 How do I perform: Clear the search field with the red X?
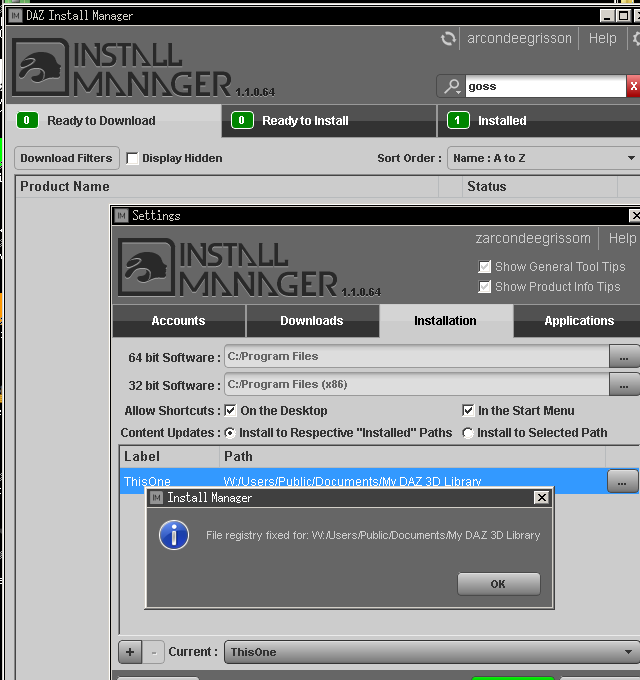pos(633,86)
